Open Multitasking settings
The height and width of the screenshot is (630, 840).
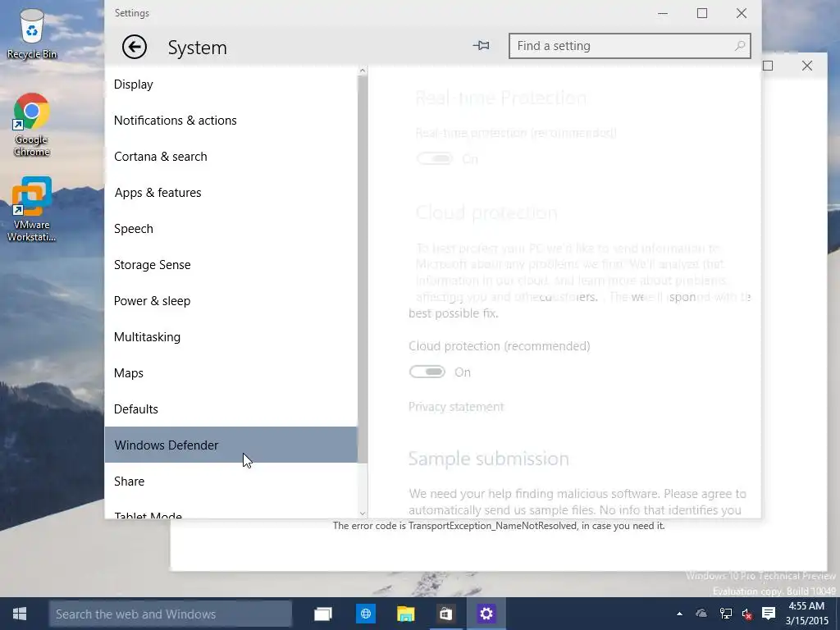(x=231, y=337)
